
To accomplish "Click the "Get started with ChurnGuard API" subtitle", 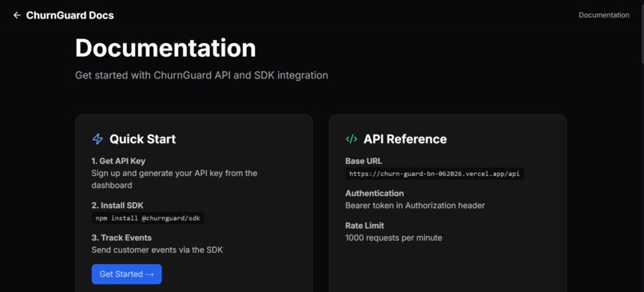I will 201,76.
